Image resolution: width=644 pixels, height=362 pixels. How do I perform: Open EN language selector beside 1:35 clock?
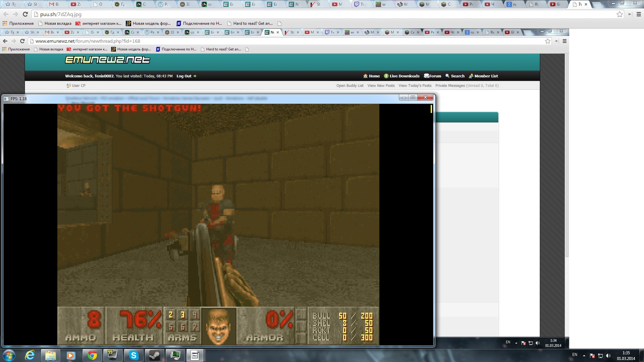(x=575, y=355)
